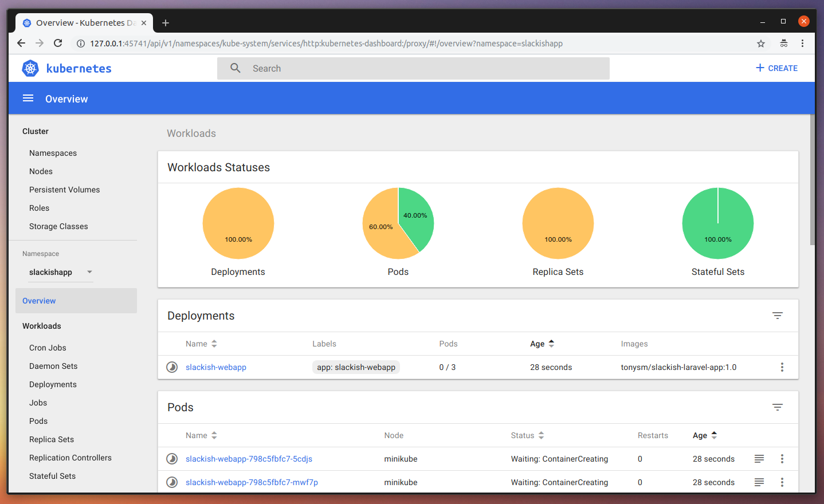824x504 pixels.
Task: Open the slackish-webapp deployment link
Action: pos(216,367)
